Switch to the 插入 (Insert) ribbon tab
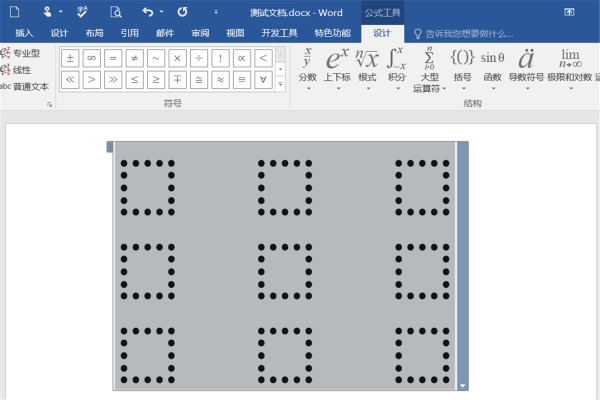 [x=24, y=32]
